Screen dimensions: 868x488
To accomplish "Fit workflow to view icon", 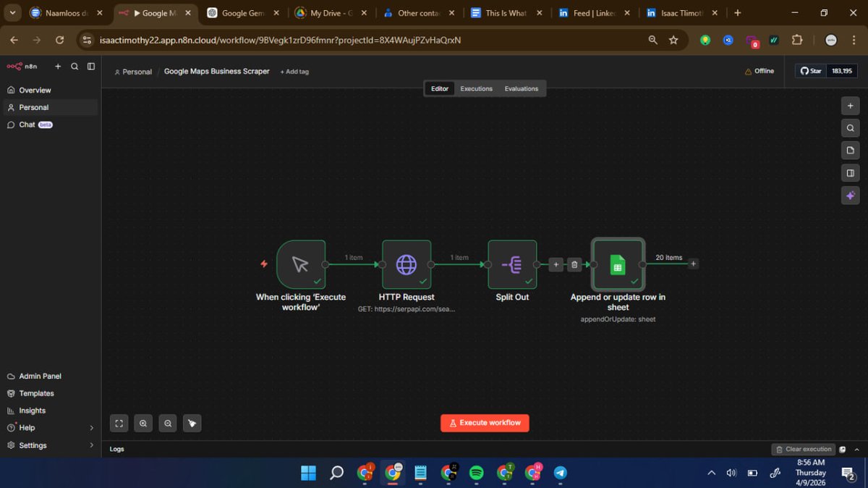I will coord(119,424).
